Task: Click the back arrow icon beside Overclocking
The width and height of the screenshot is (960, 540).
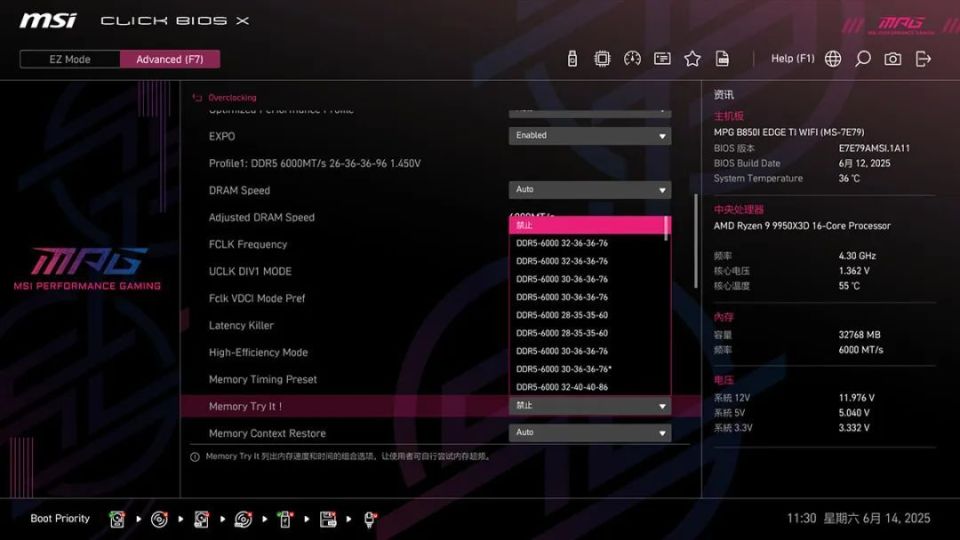Action: (197, 98)
